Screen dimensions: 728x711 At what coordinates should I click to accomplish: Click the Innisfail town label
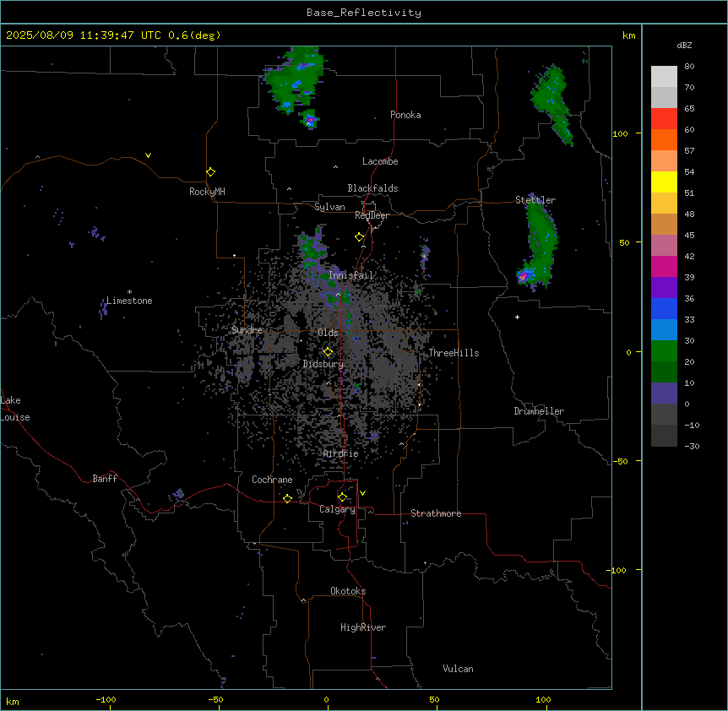(350, 274)
